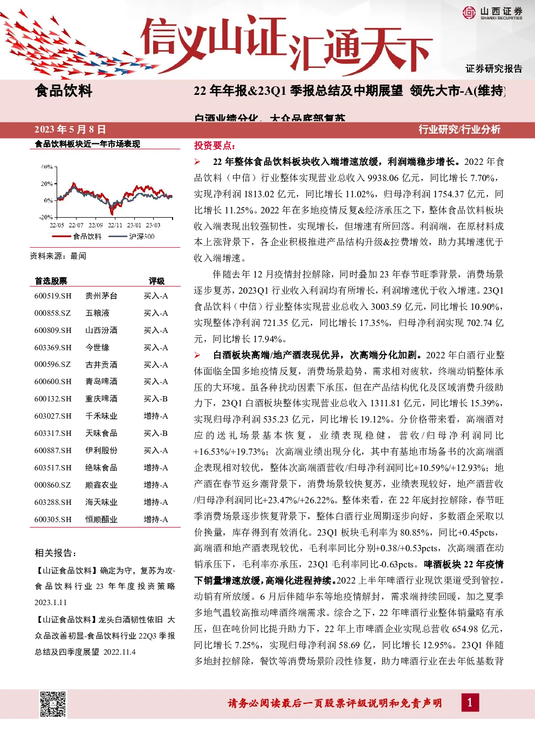Select stock code 600809.SH
The image size is (535, 756).
click(53, 330)
